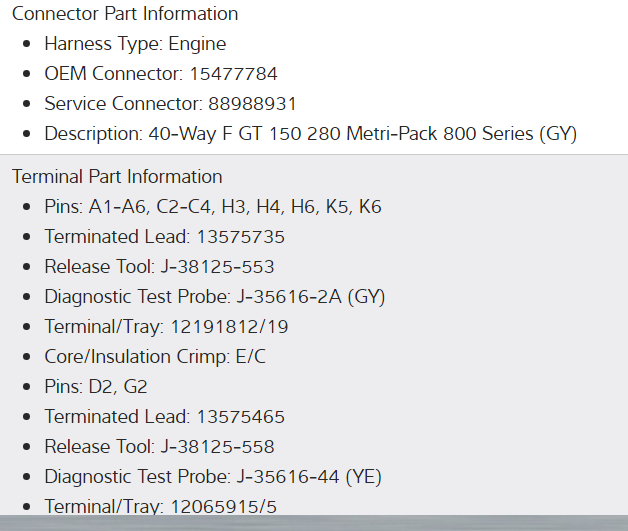This screenshot has width=628, height=531.
Task: Click the Harness Type: Engine line
Action: [135, 44]
